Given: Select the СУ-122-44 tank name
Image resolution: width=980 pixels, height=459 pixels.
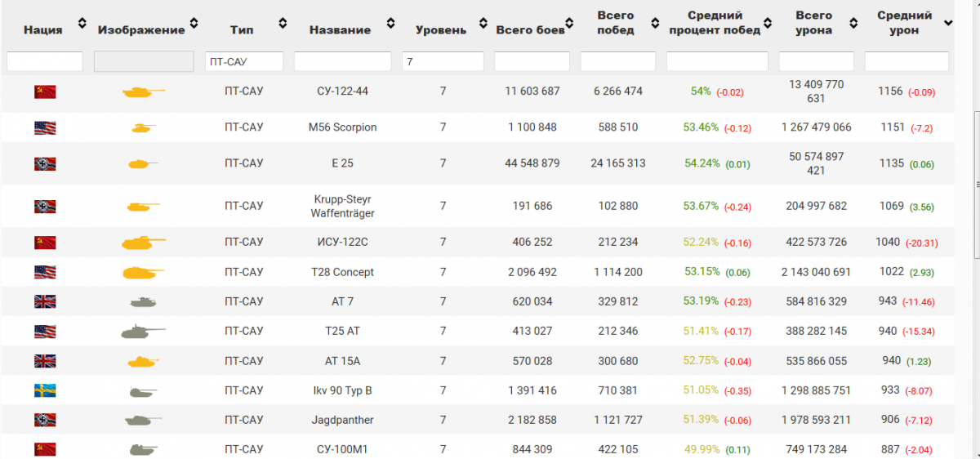Looking at the screenshot, I should tap(343, 91).
